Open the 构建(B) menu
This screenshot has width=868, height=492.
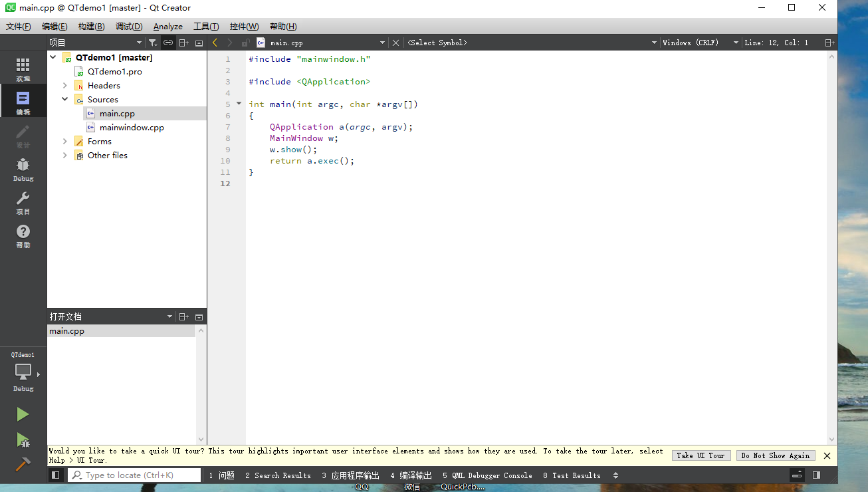(x=91, y=27)
